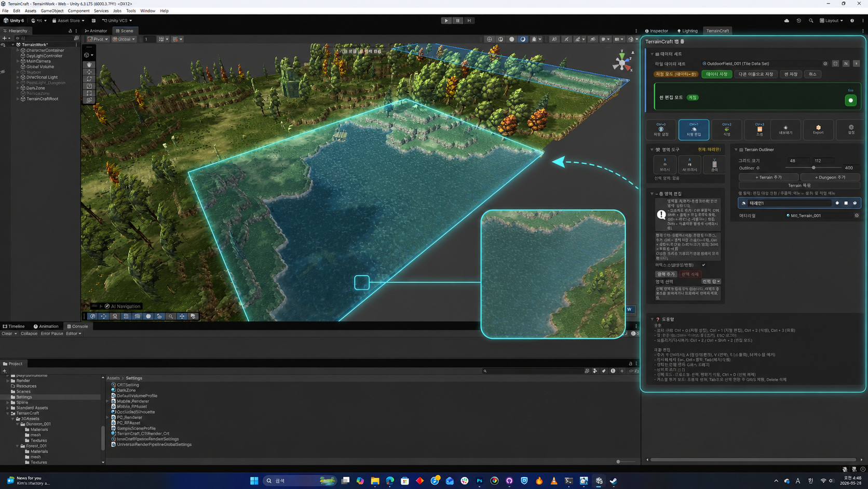The width and height of the screenshot is (868, 489).
Task: Toggle the checkbox in the area edit section
Action: click(703, 265)
